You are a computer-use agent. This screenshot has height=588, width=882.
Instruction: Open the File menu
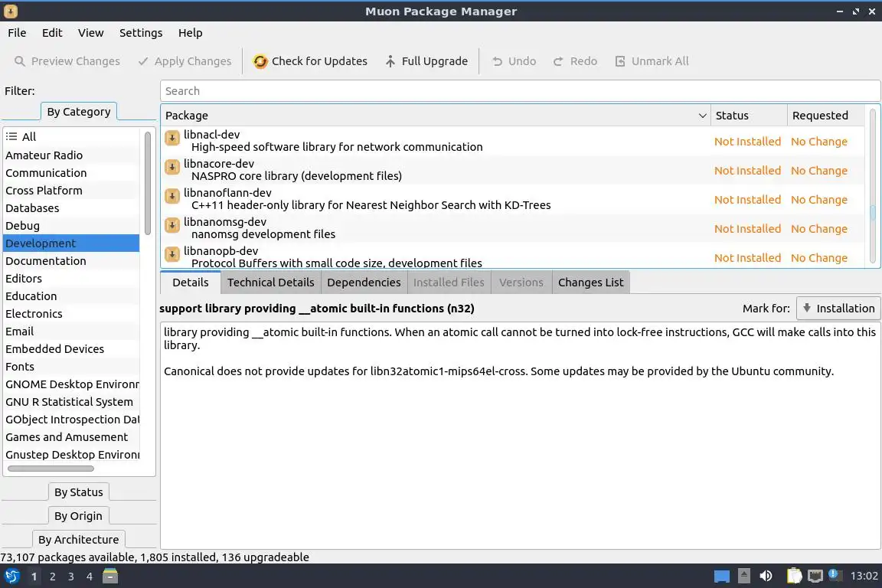pyautogui.click(x=17, y=33)
